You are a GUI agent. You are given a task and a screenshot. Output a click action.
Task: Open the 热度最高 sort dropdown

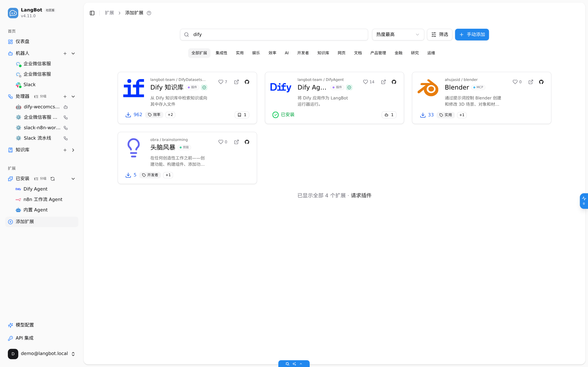coord(398,34)
